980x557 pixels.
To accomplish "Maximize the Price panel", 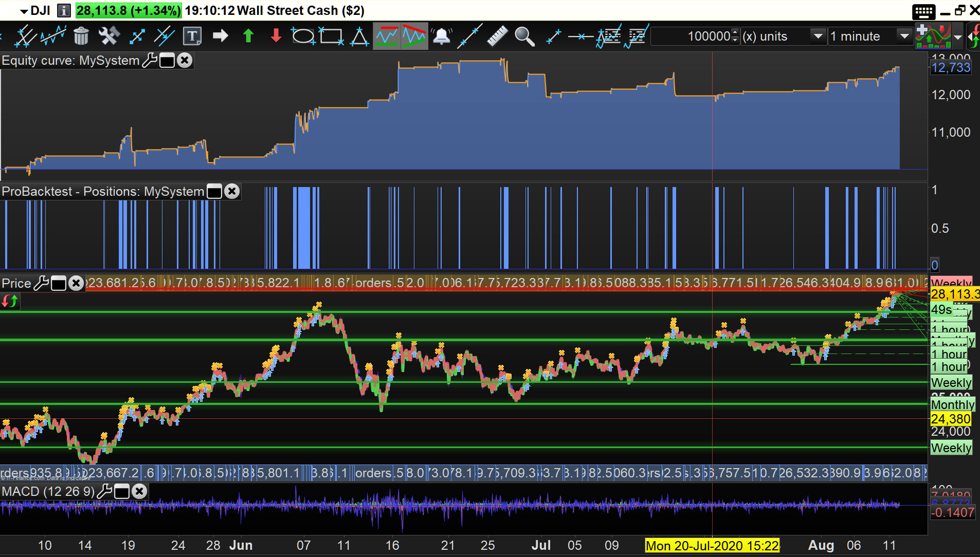I will click(x=59, y=283).
